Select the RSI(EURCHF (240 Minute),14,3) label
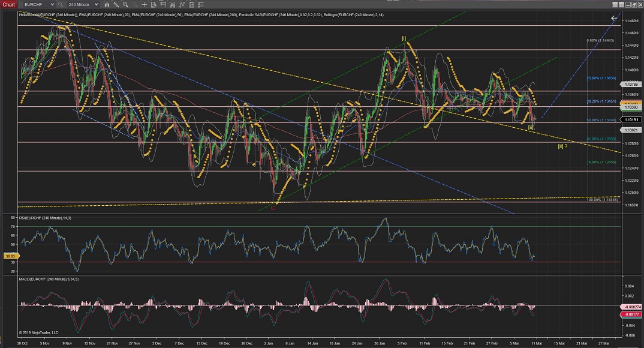 click(x=45, y=218)
